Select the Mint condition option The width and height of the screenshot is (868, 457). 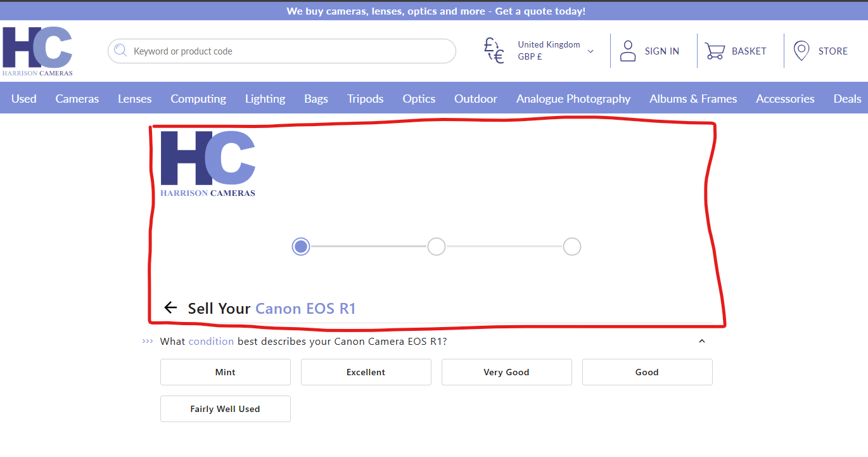[x=226, y=372]
